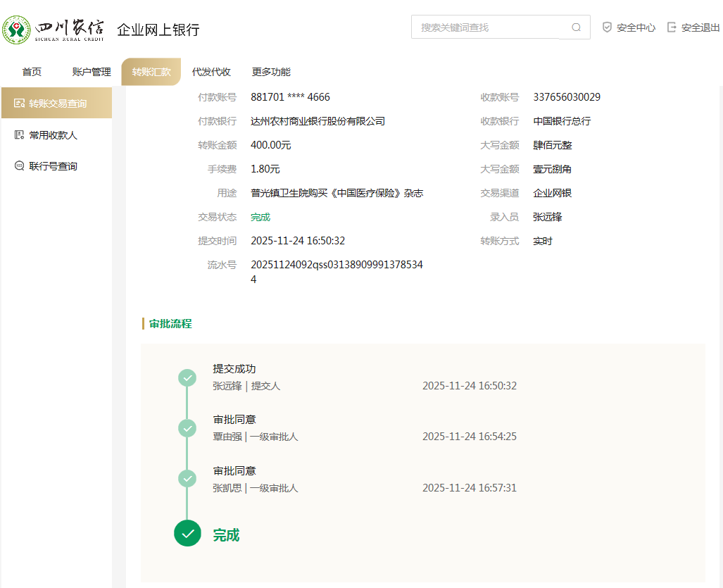Click the keyword search input field

coord(486,27)
